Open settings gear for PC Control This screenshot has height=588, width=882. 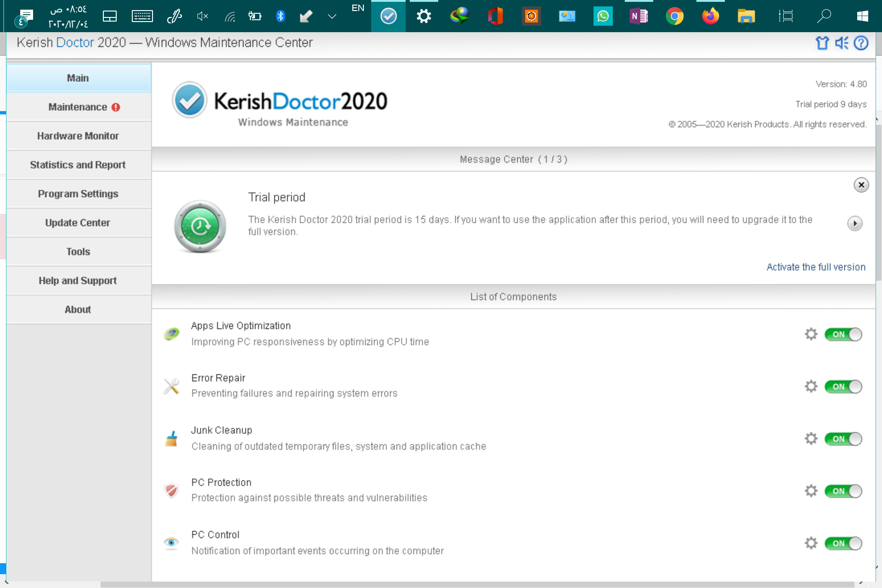pyautogui.click(x=811, y=543)
